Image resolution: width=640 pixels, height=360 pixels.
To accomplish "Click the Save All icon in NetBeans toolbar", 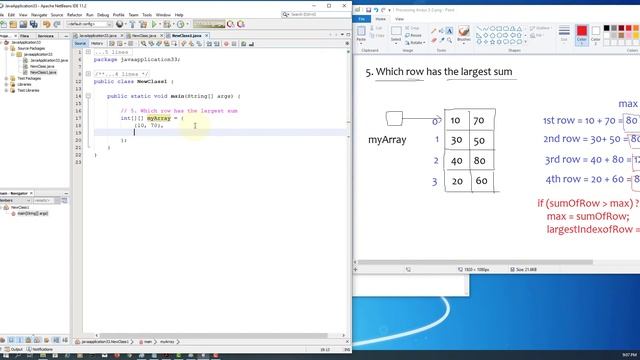I will (33, 24).
